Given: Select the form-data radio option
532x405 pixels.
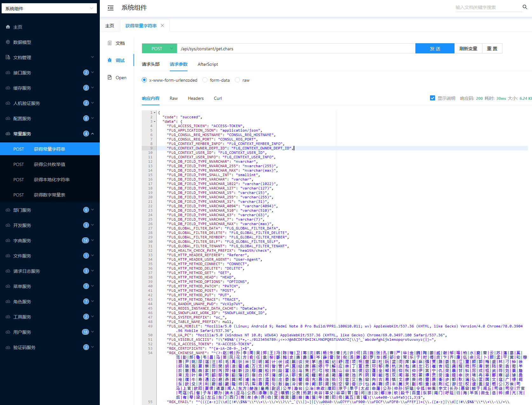Looking at the screenshot, I should point(205,80).
